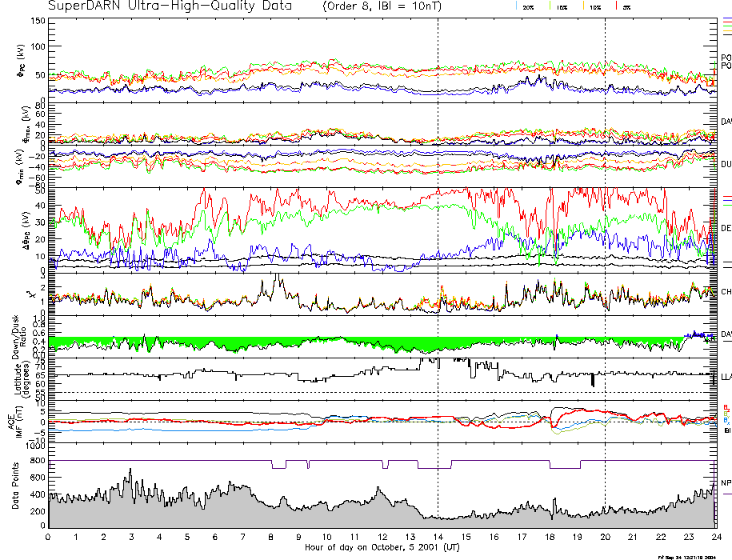Click the hour 24 tick label on x-axis

[716, 537]
